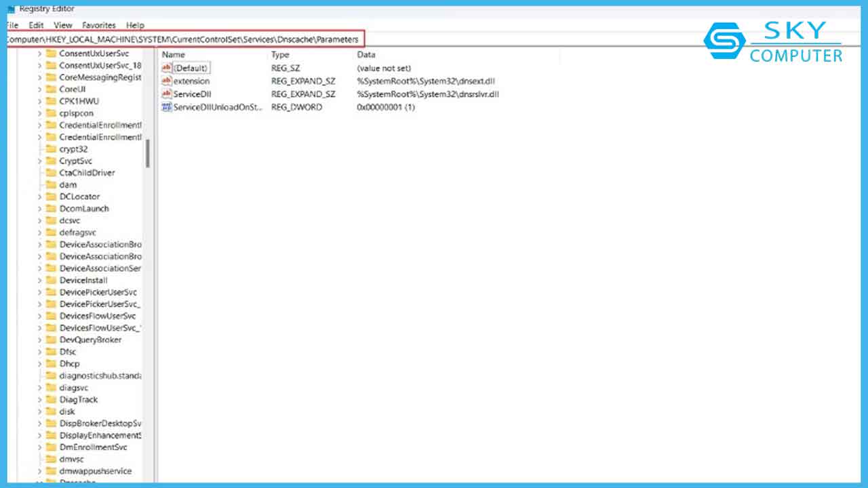Expand the CoreMessagingRegist key chevron

point(39,77)
